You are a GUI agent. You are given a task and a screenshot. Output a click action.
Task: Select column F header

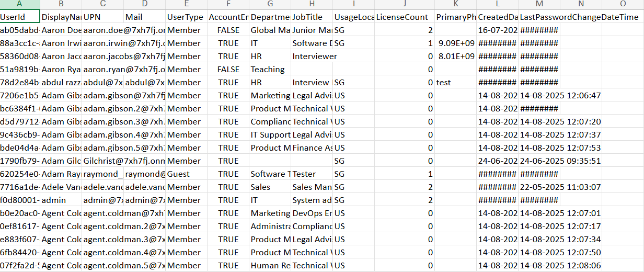tap(228, 4)
